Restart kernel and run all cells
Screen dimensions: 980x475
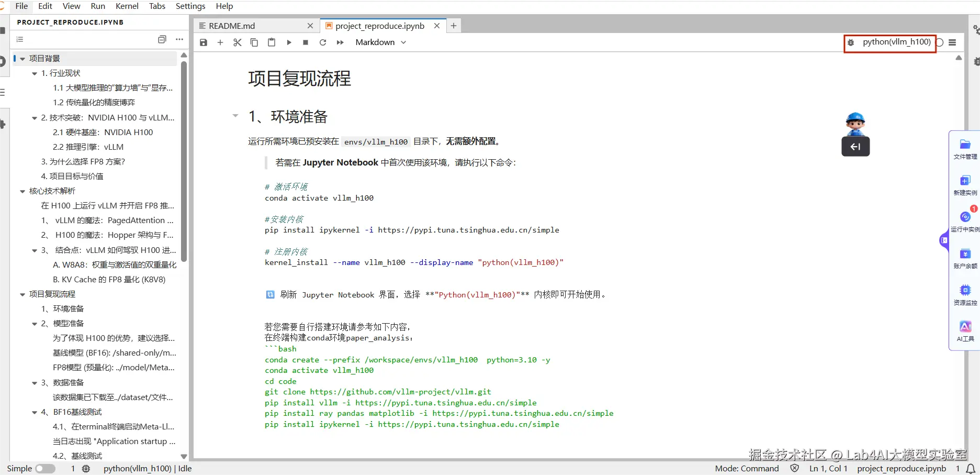[x=340, y=42]
